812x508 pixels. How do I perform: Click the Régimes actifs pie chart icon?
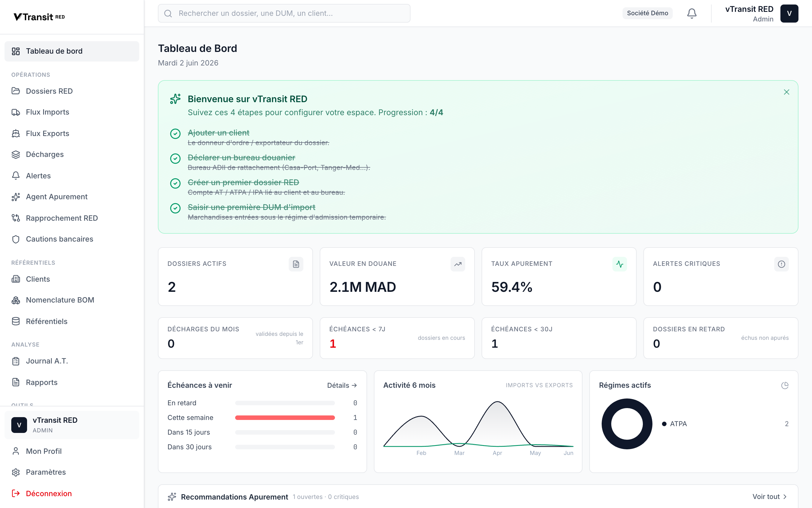coord(785,385)
